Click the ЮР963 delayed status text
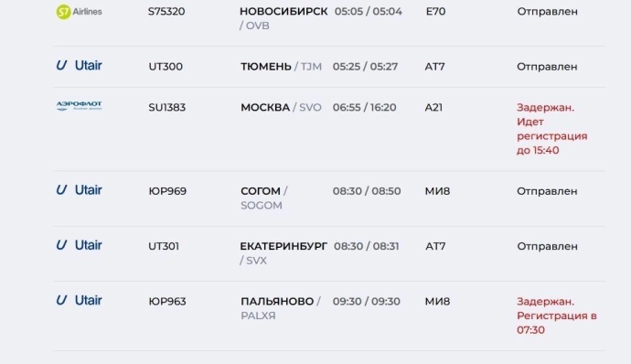 pyautogui.click(x=557, y=316)
